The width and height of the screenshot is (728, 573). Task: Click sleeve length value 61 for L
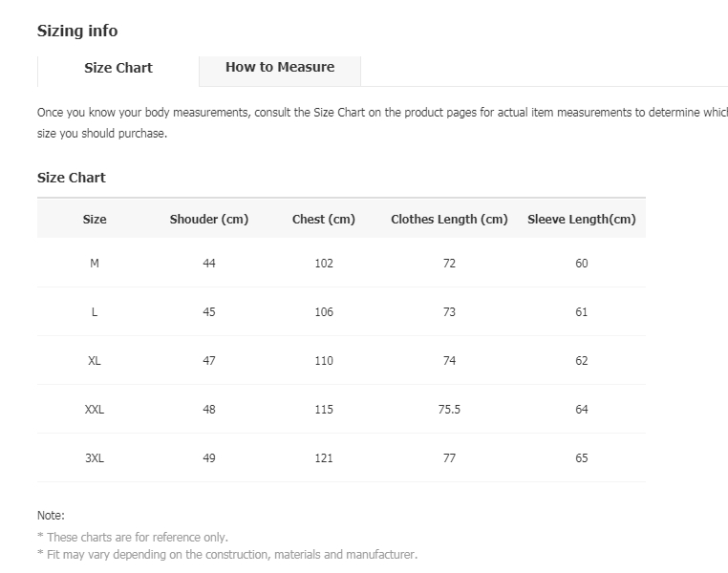[582, 311]
